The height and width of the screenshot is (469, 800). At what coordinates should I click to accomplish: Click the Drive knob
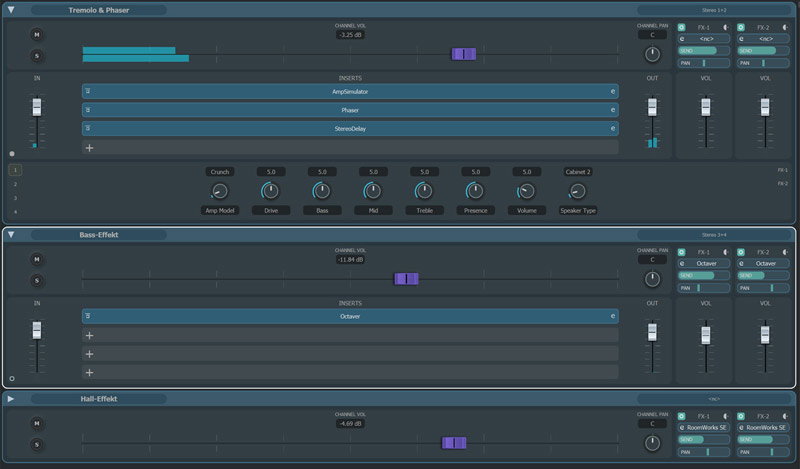click(x=270, y=191)
